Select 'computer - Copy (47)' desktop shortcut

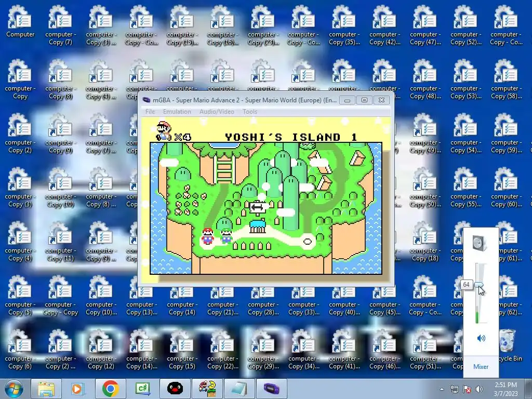(425, 25)
